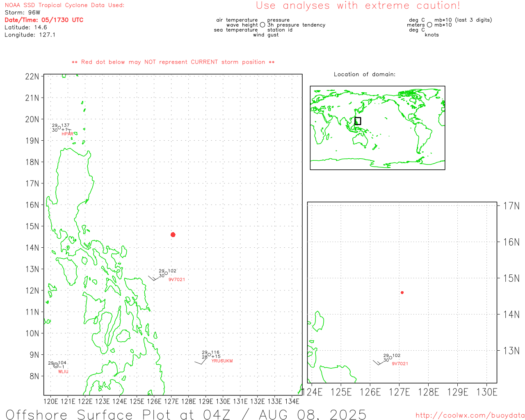Select the YRU6UKM station circle marker

pos(209,354)
